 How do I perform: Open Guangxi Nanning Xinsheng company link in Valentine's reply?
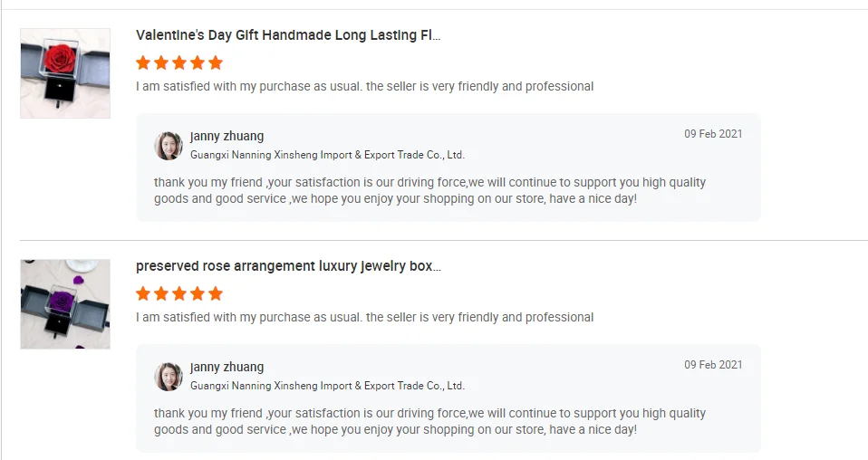click(327, 155)
